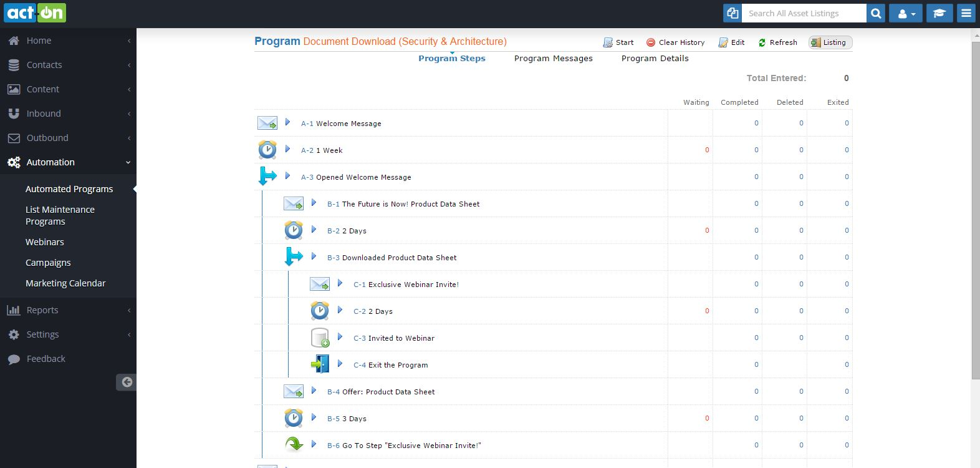Screen dimensions: 980x468
Task: Collapse the sidebar with the back arrow
Action: [x=127, y=382]
